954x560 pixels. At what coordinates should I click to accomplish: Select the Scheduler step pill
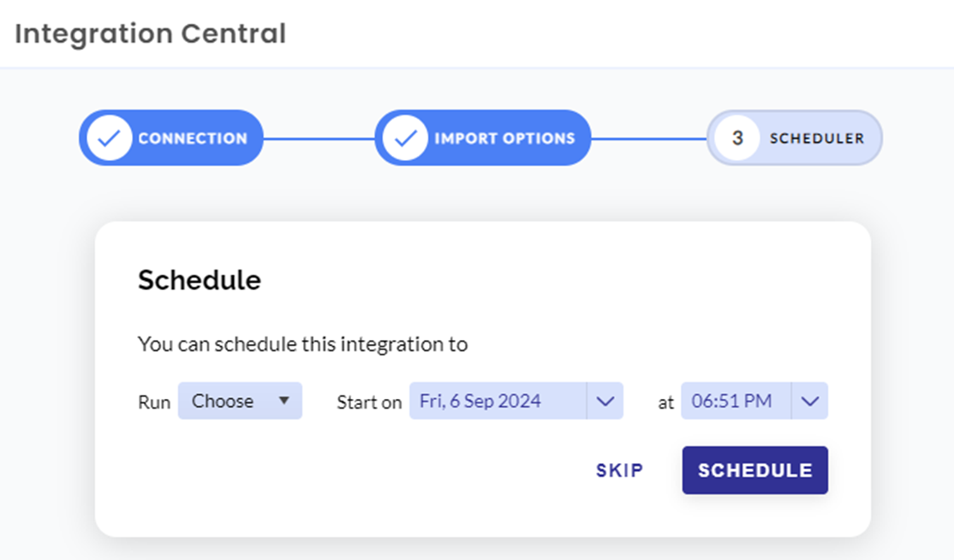pos(794,138)
